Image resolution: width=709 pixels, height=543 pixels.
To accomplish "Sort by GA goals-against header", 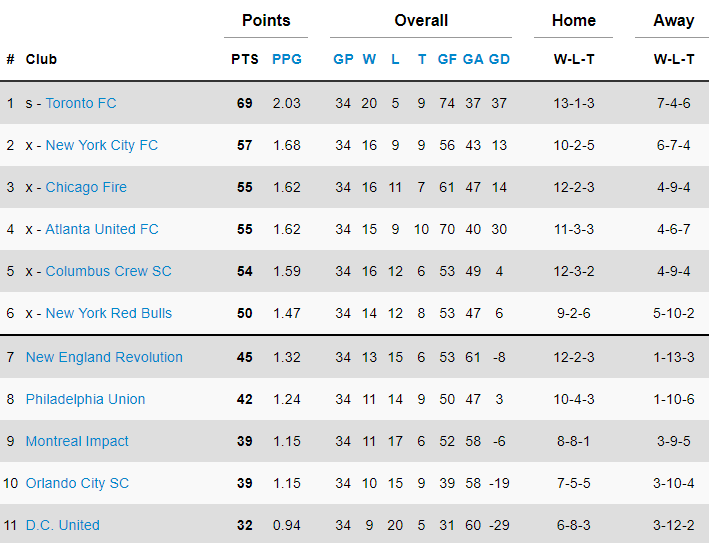I will coord(473,59).
